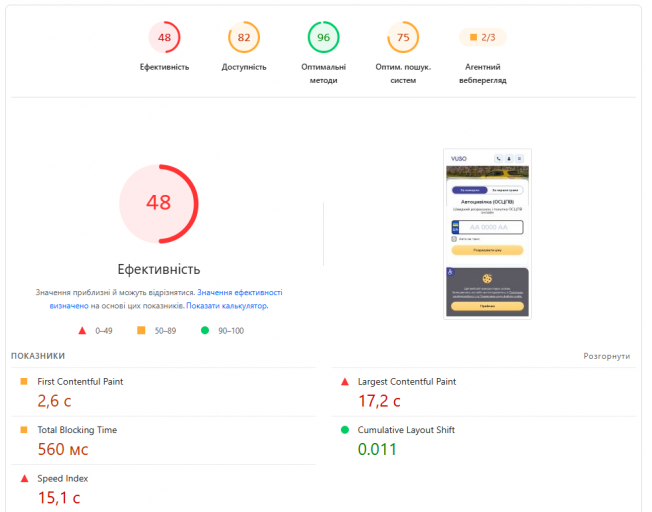The image size is (652, 512).
Task: Select the Total Blocking Time label
Action: pos(77,430)
